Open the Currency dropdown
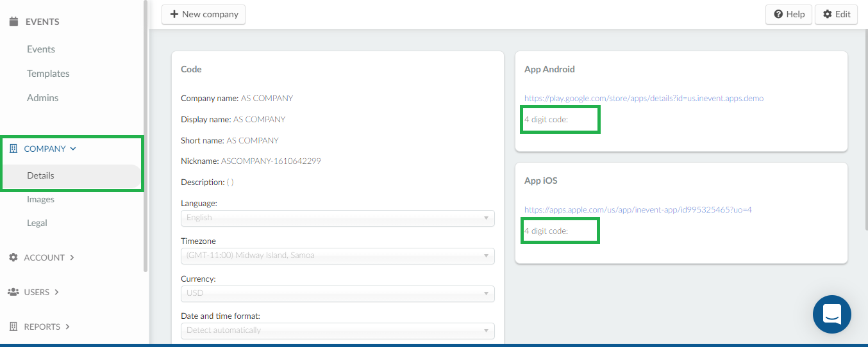 [338, 293]
